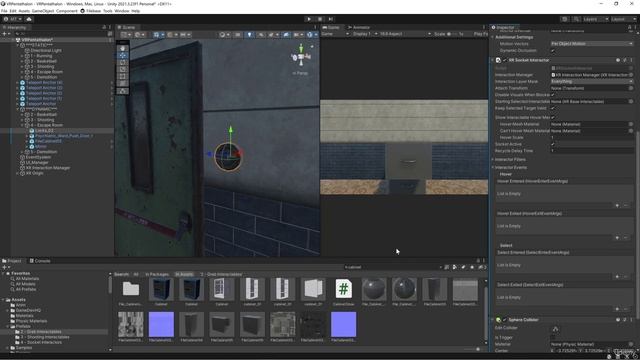Toggle Show Interactable Hover Meshes checkbox
Image resolution: width=640 pixels, height=360 pixels.
(x=553, y=118)
